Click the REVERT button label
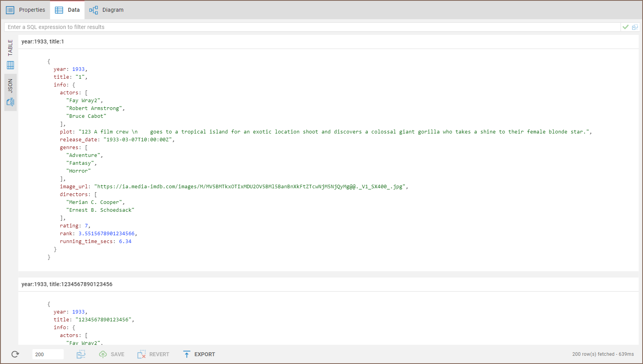 pos(159,354)
